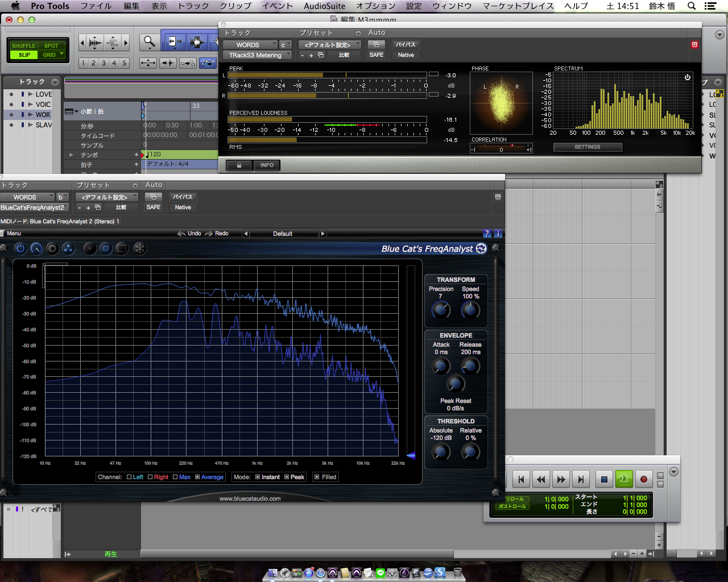
Task: Click the three-dots icon in FreqAnalyst toolbar
Action: click(68, 248)
